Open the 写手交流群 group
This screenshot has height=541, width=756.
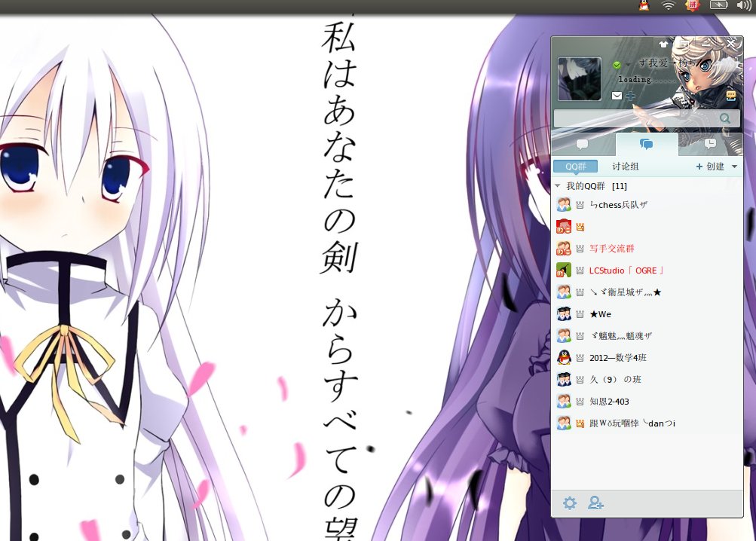click(647, 249)
